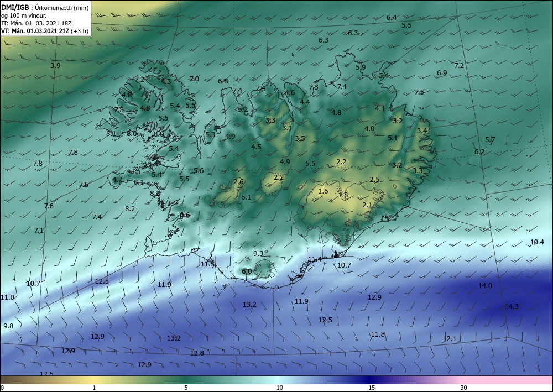Image resolution: width=553 pixels, height=392 pixels.
Task: Click the map value 6.8
Action: [x=223, y=81]
